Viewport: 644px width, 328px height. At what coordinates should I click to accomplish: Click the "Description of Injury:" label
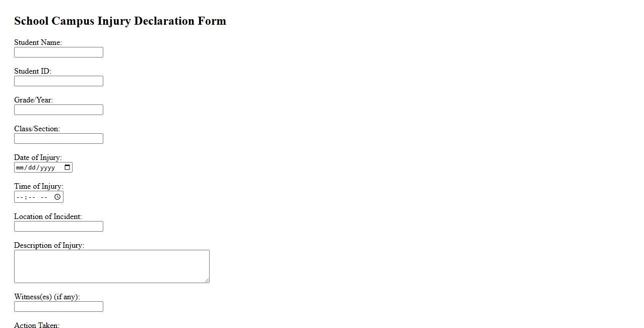pyautogui.click(x=49, y=245)
